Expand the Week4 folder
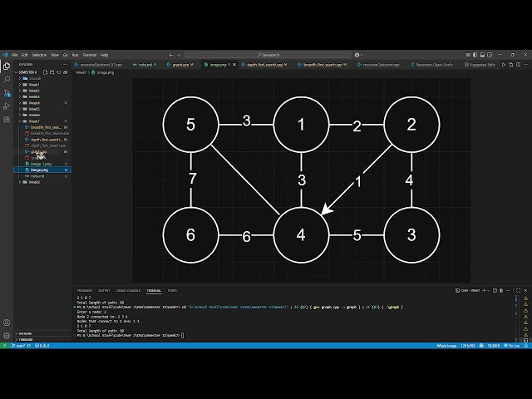Image resolution: width=532 pixels, height=399 pixels. tap(42, 103)
